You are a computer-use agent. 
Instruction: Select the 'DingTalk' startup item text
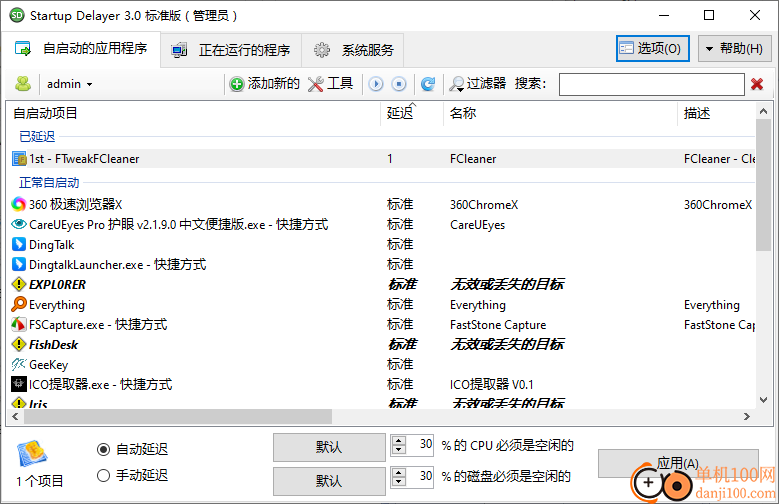click(52, 245)
